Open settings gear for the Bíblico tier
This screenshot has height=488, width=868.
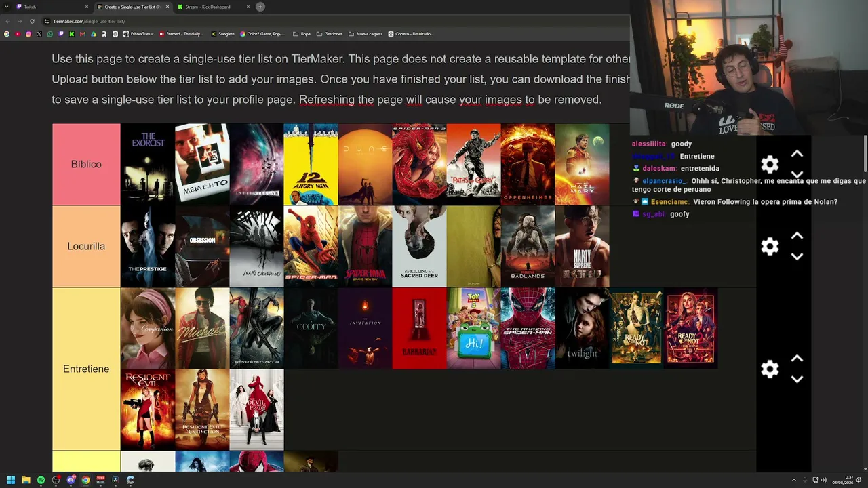click(770, 164)
